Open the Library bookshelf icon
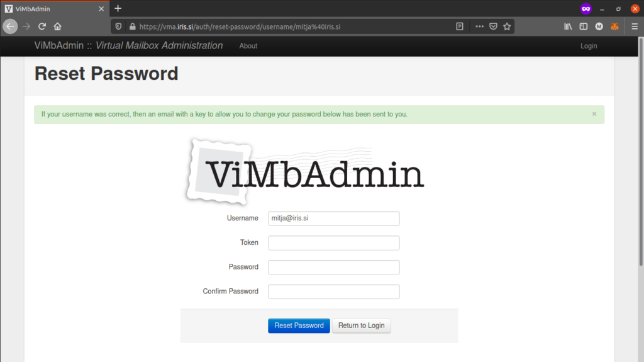Viewport: 644px width, 362px height. (x=568, y=26)
